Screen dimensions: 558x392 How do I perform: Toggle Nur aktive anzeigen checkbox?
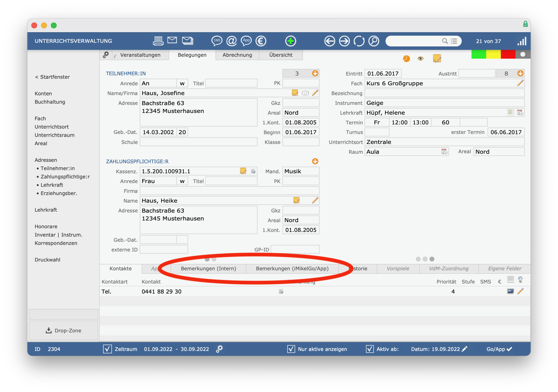tap(291, 349)
